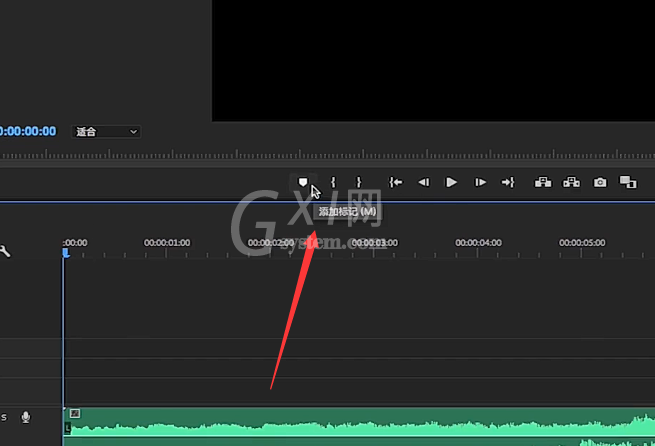Open the 适合 zoom level dropdown
Viewport: 655px width, 446px height.
(x=106, y=132)
